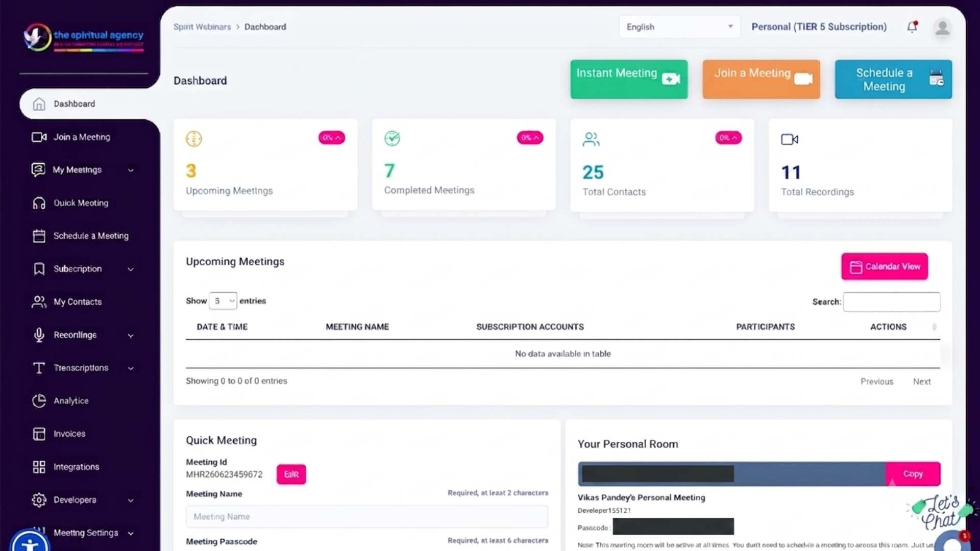Click the Schedule a Meeting calendar icon in sidebar
This screenshot has width=980, height=551.
coord(39,236)
